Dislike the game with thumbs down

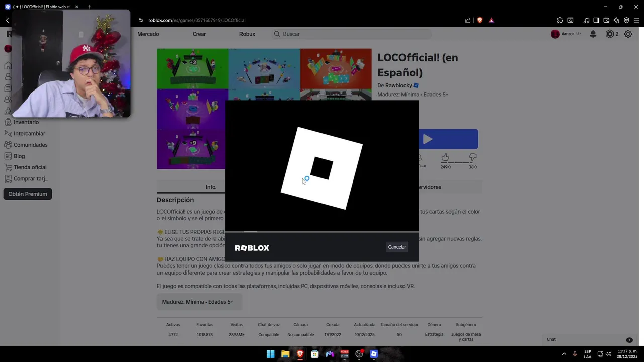tap(473, 158)
